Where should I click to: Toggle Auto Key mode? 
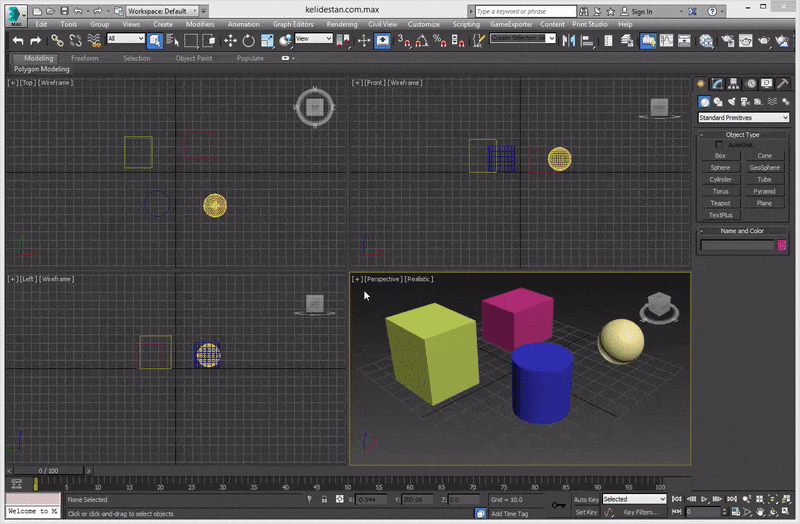586,500
